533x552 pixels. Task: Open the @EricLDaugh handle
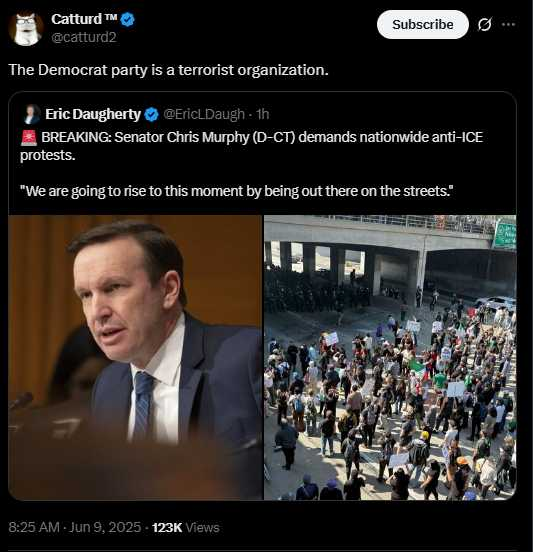tap(204, 114)
